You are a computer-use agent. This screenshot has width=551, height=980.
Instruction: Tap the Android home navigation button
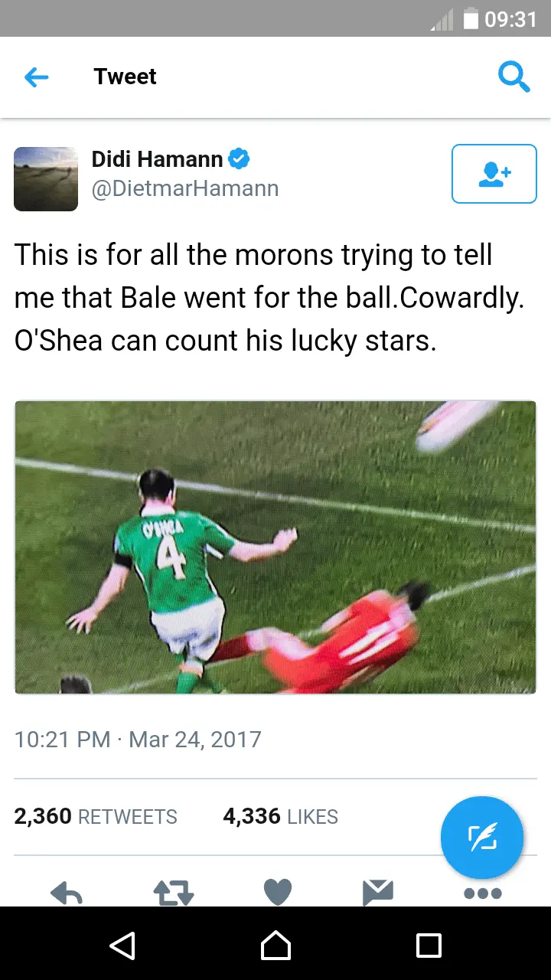pyautogui.click(x=275, y=946)
